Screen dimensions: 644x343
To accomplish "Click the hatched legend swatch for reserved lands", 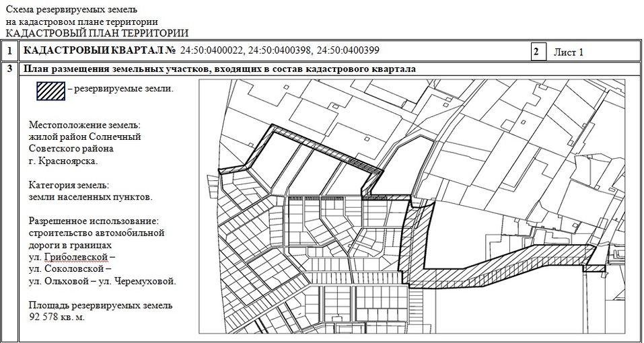I will (51, 91).
